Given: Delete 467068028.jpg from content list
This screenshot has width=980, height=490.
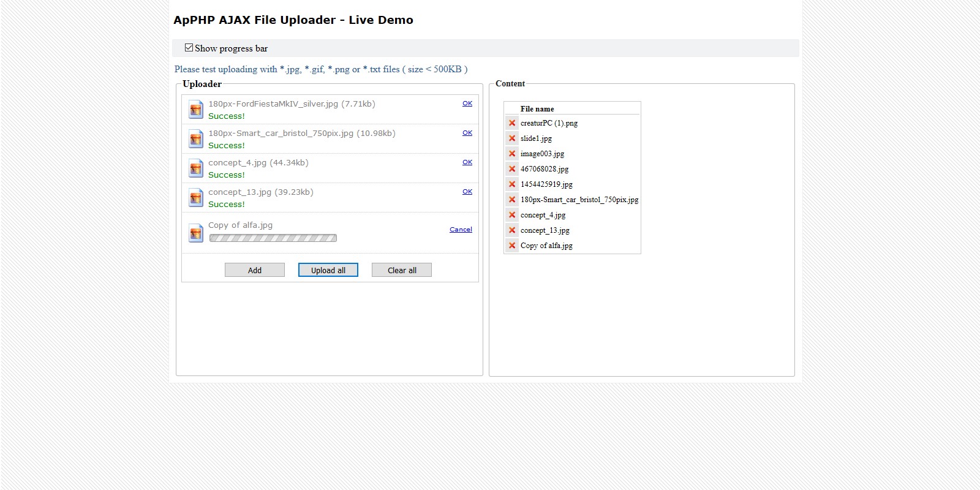Looking at the screenshot, I should 512,169.
